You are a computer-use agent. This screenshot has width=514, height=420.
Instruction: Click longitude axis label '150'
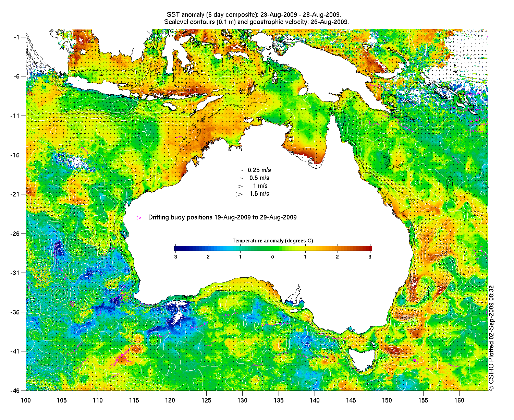tap(387, 400)
